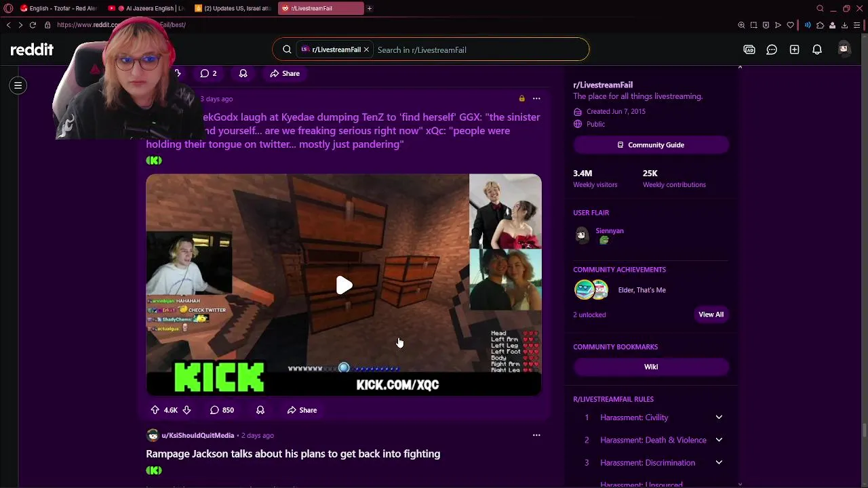Share the post with 850 comments

click(x=302, y=410)
